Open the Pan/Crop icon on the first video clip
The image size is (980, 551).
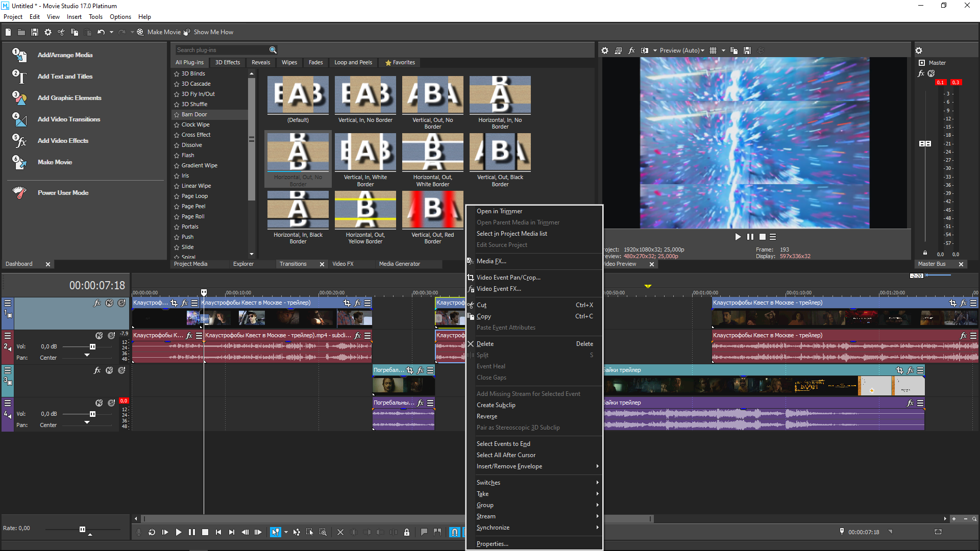(174, 303)
